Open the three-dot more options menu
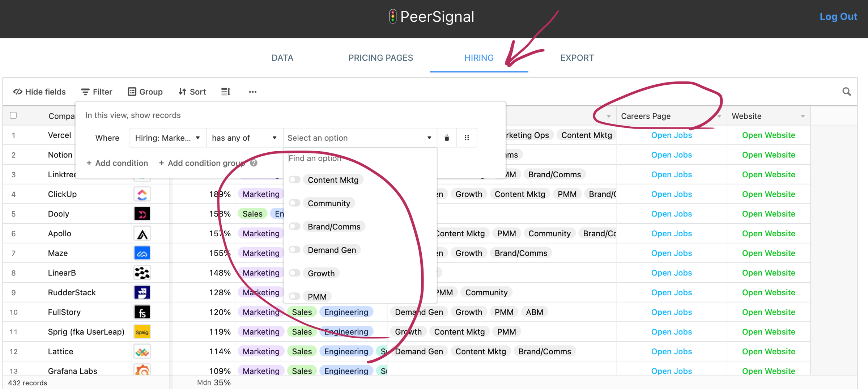The width and height of the screenshot is (868, 389). click(253, 92)
